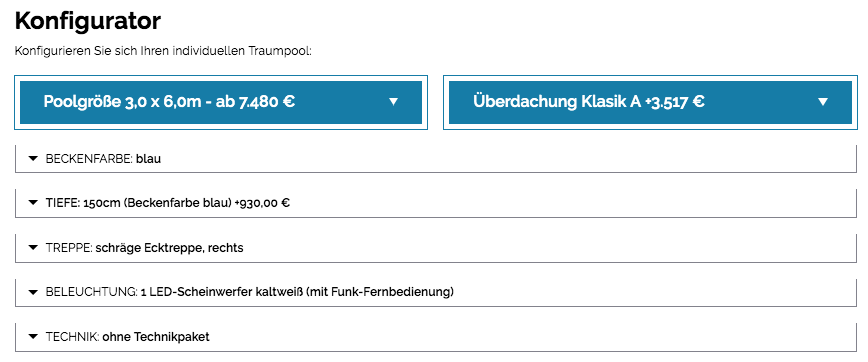Click the Konfigurator heading
Screen dimensions: 868x362
click(87, 21)
